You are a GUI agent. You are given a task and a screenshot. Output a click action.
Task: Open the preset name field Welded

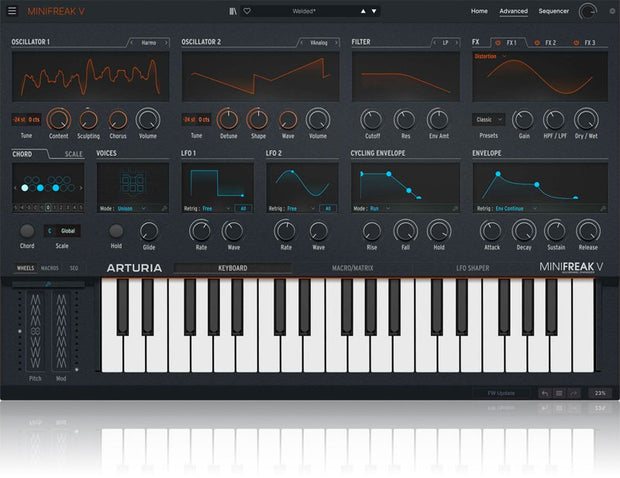pos(304,11)
